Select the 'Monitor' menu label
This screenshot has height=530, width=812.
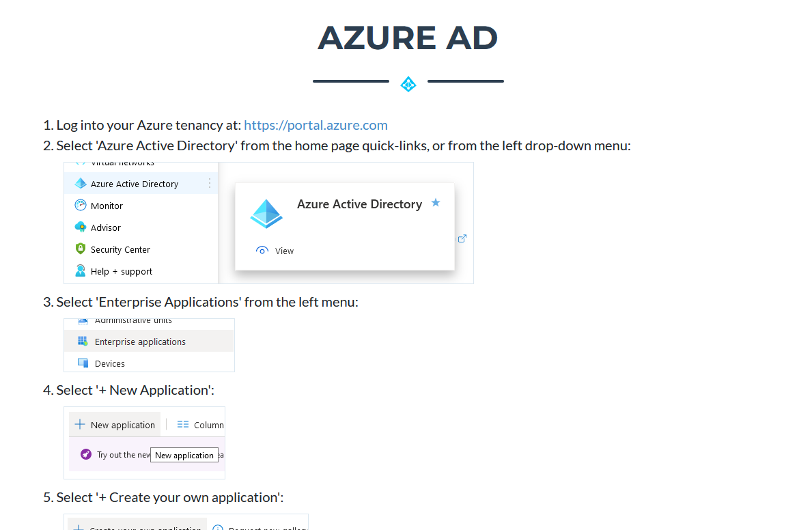[107, 206]
